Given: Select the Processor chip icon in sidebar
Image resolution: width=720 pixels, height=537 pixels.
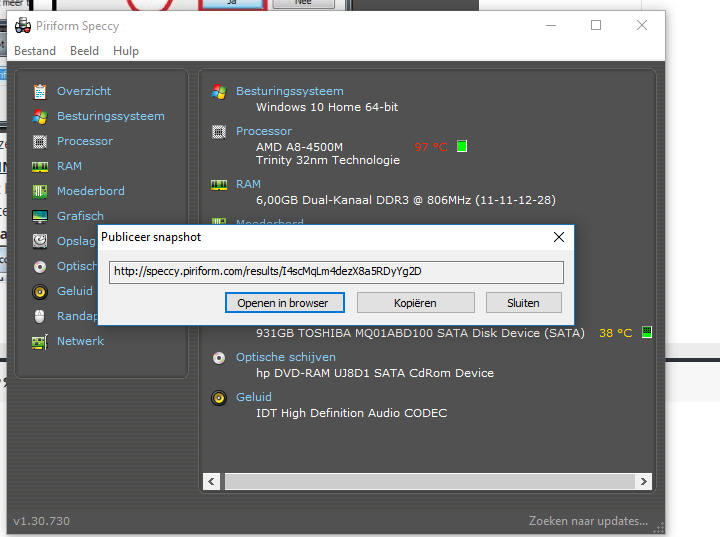Looking at the screenshot, I should click(x=40, y=141).
